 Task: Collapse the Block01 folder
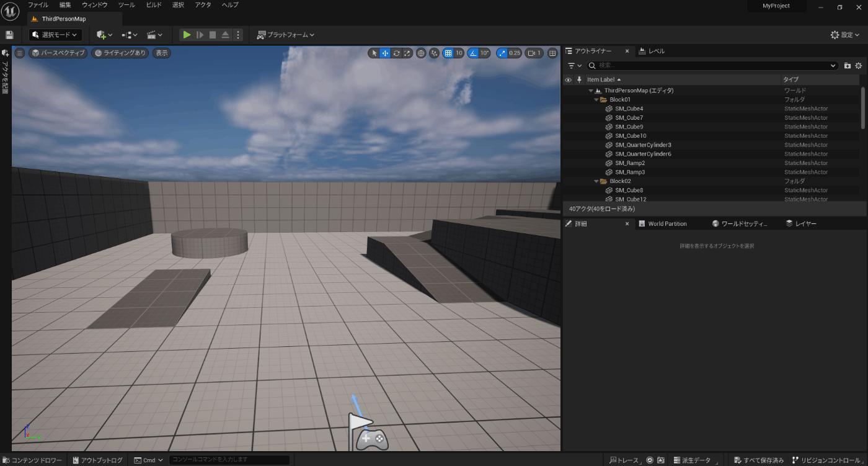596,99
